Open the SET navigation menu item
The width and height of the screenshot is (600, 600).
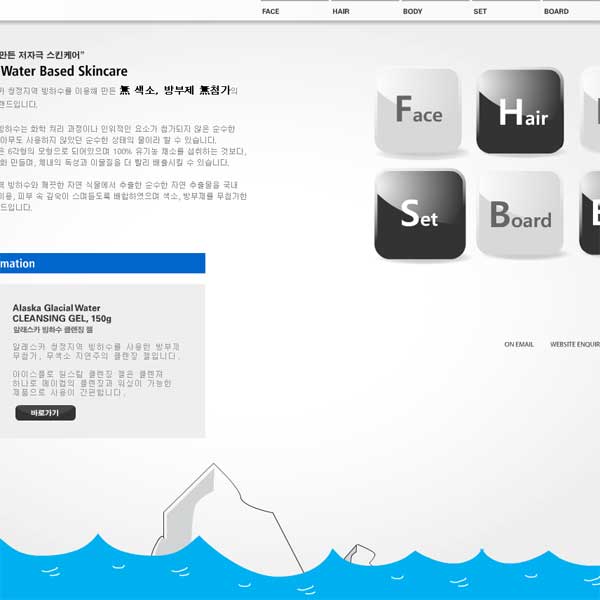click(x=480, y=11)
